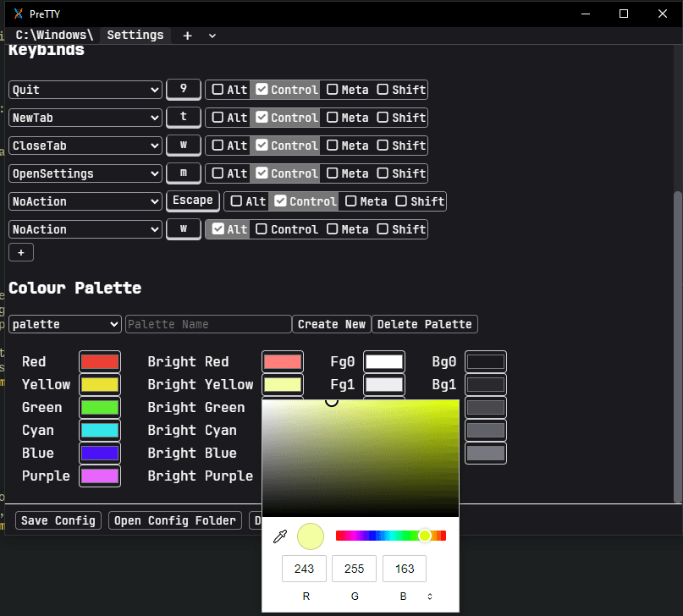
Task: Open new tab with plus icon
Action: [x=187, y=36]
